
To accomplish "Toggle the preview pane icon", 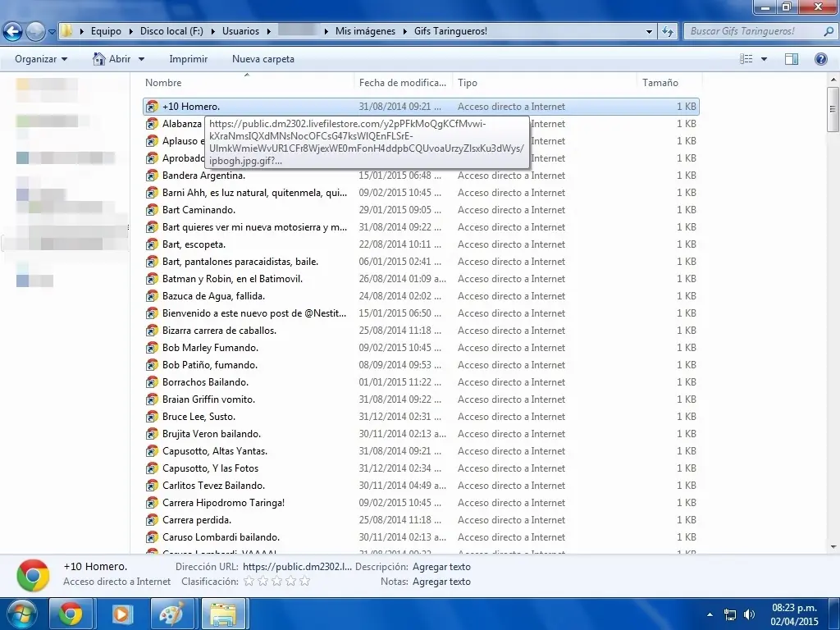I will (x=792, y=59).
